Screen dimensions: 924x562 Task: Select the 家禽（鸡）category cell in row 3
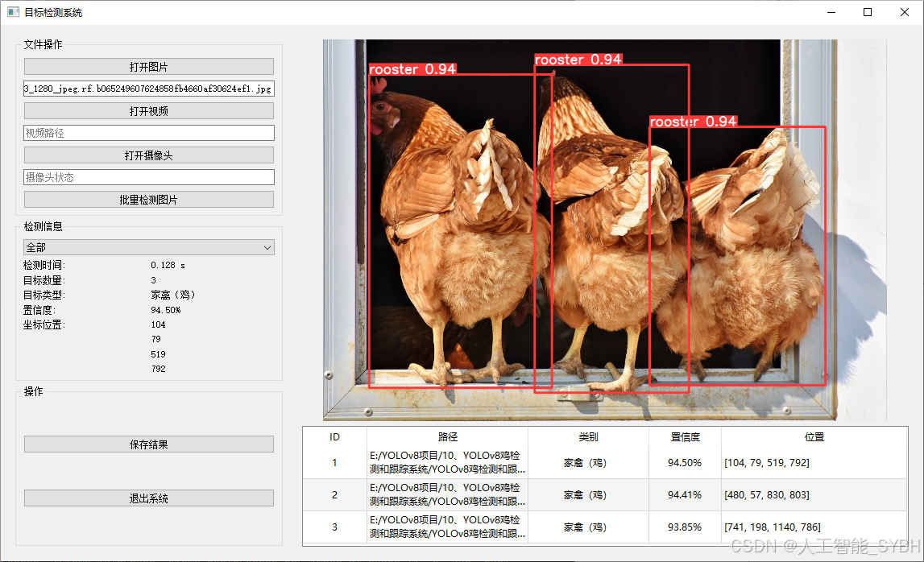588,527
